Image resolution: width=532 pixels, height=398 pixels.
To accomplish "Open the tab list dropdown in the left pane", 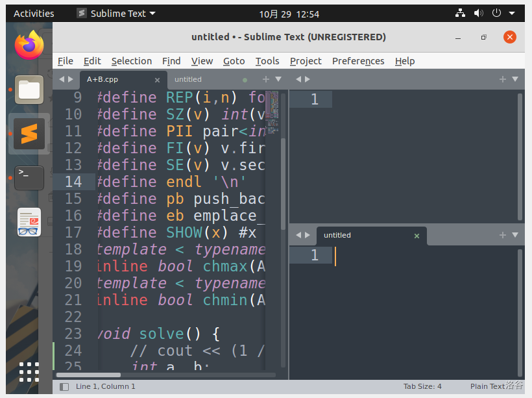I will 279,79.
